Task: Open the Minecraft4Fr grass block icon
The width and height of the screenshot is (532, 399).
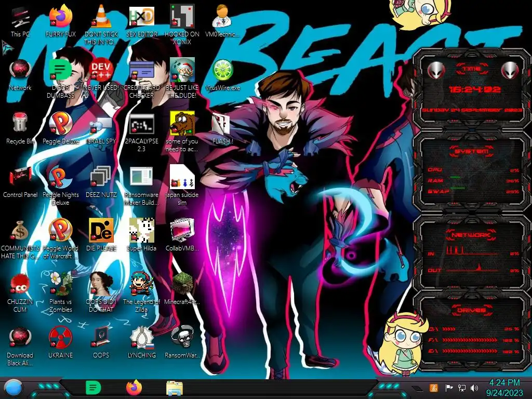Action: click(x=182, y=289)
